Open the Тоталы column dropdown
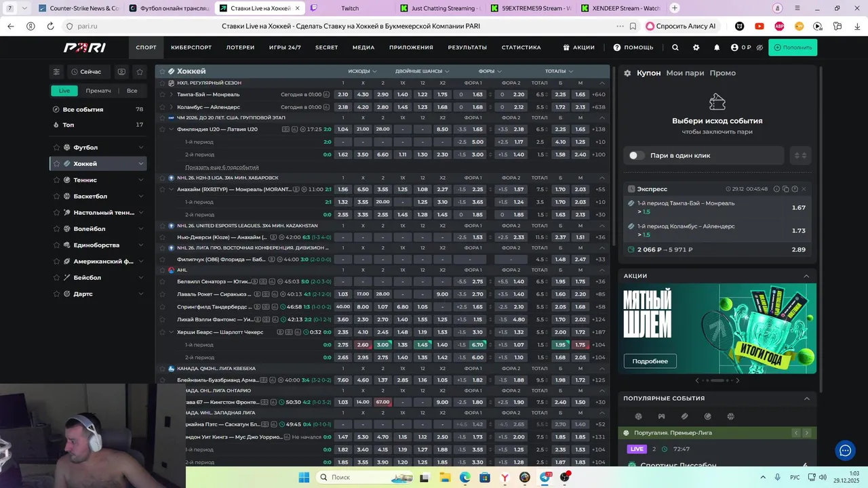Viewport: 868px width, 488px height. [x=559, y=71]
